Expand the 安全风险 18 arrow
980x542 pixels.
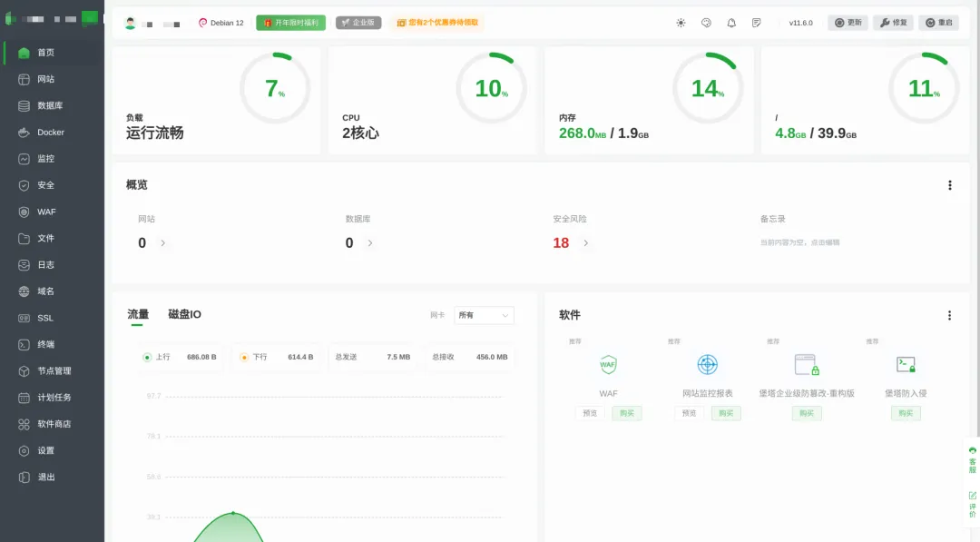pyautogui.click(x=585, y=243)
